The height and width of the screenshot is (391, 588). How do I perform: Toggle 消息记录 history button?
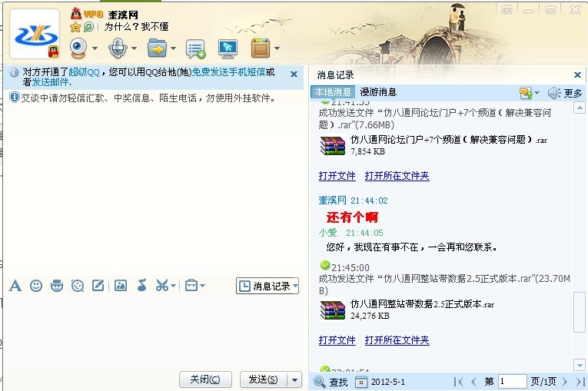264,286
